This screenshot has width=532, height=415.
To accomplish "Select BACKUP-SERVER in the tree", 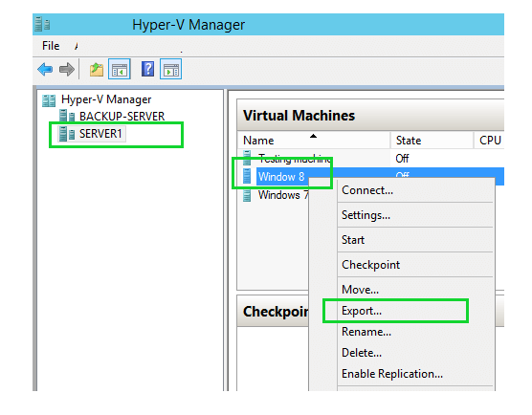I will point(122,117).
